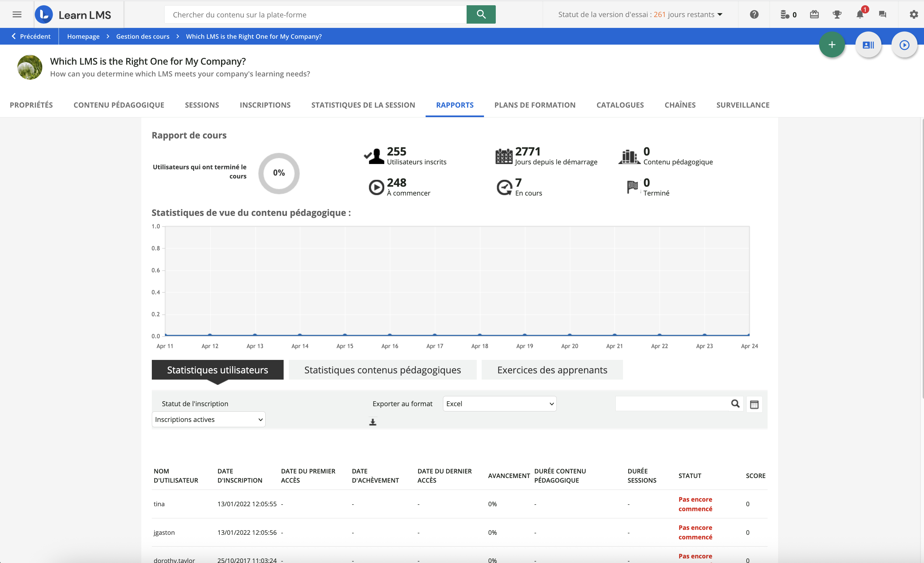
Task: Open the settings gear icon
Action: [914, 15]
